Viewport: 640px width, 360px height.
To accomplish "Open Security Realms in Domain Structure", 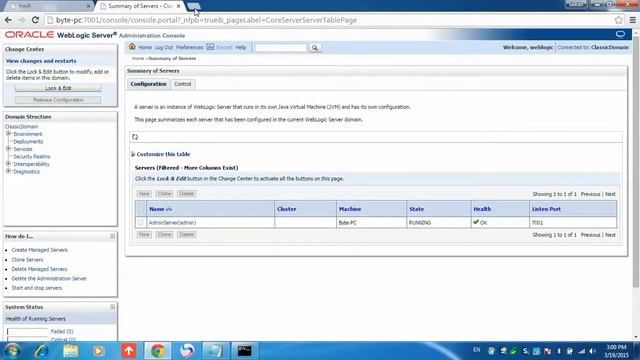I will [x=32, y=157].
